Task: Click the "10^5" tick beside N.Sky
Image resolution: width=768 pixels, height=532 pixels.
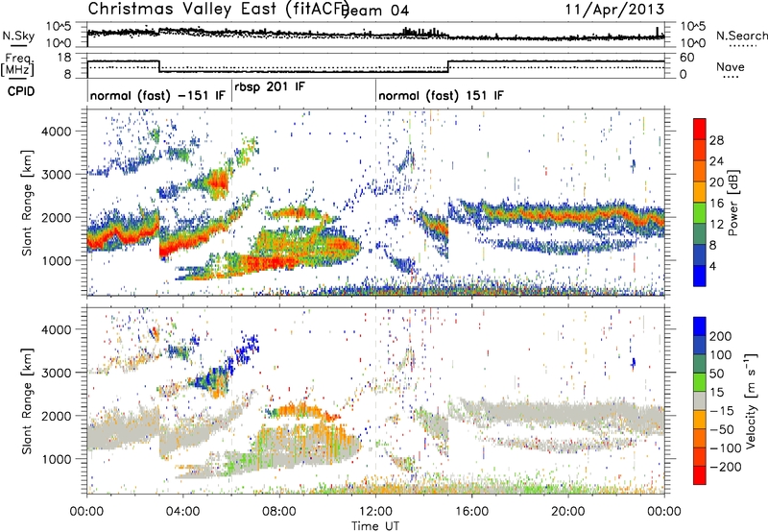Action: click(60, 27)
